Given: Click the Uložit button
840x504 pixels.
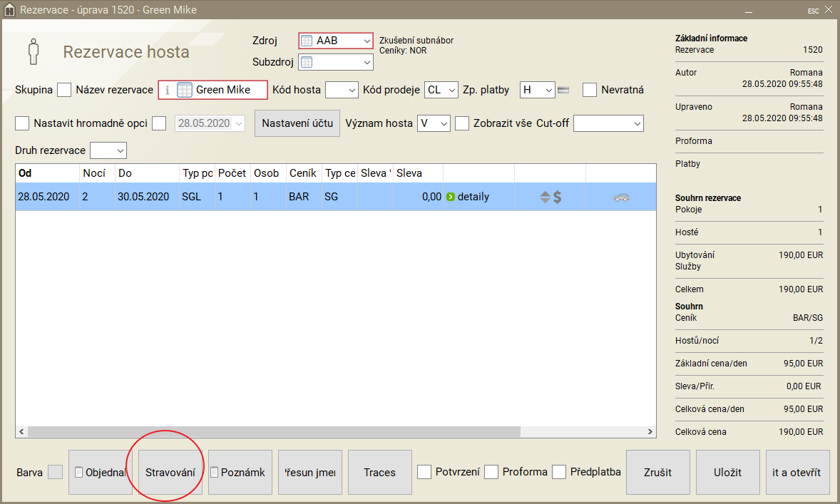Looking at the screenshot, I should pyautogui.click(x=728, y=472).
